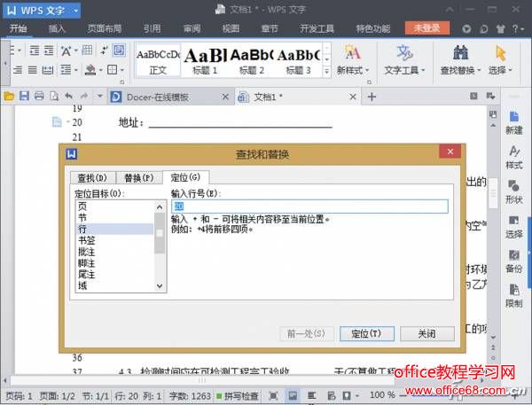Open the 查找替换 binoculars tool
This screenshot has height=405, width=532.
[460, 60]
